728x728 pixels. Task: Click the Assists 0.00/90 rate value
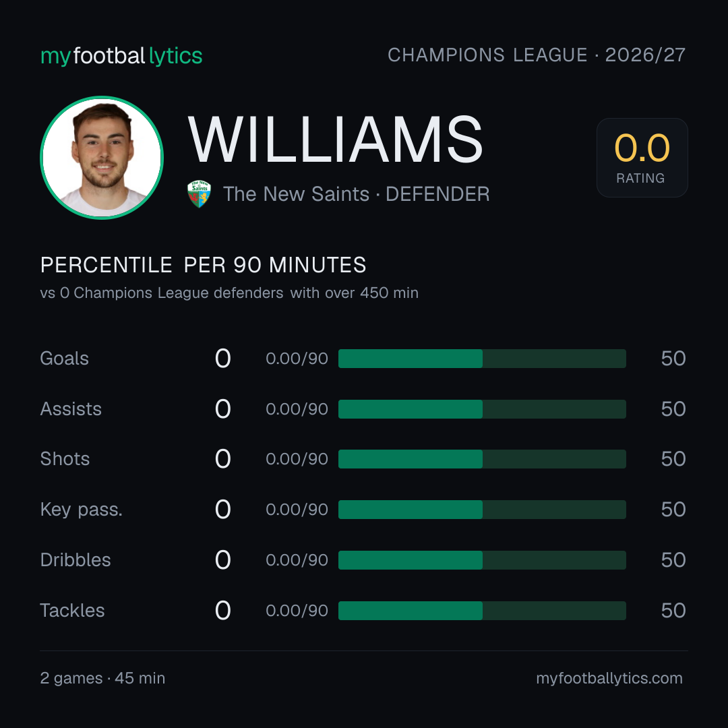click(x=297, y=409)
